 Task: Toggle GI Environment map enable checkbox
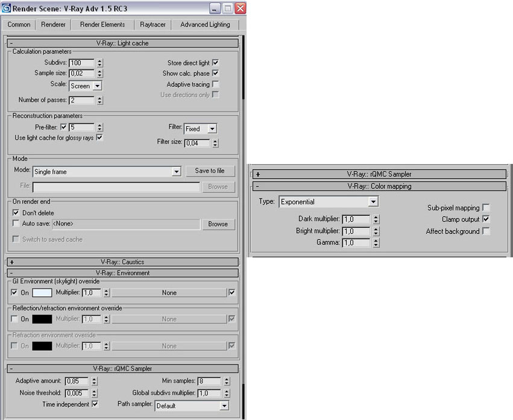(231, 292)
